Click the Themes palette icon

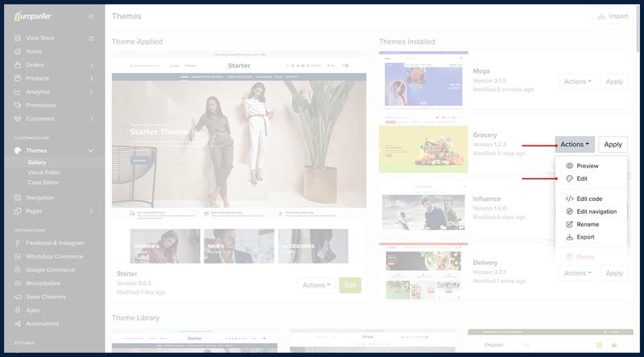point(17,150)
